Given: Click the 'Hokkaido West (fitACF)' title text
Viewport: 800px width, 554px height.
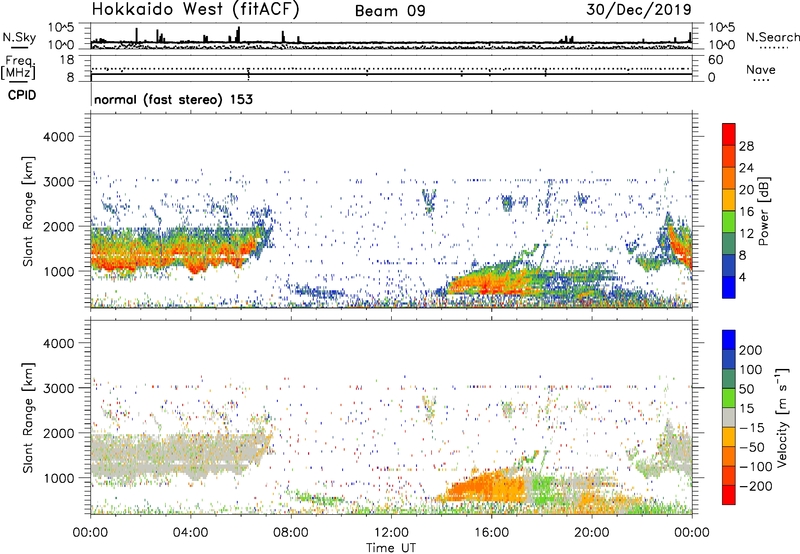Looking at the screenshot, I should pos(195,10).
